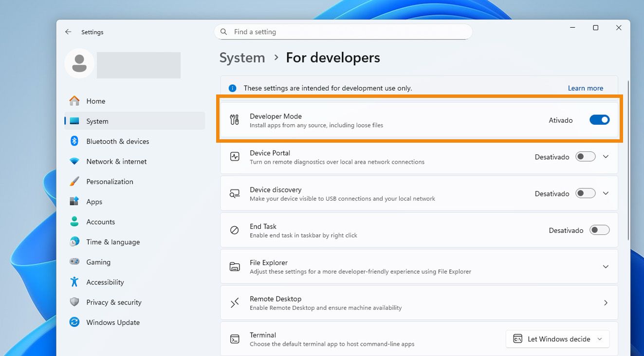The width and height of the screenshot is (644, 356).
Task: Turn off the Developer Mode toggle
Action: coord(599,120)
